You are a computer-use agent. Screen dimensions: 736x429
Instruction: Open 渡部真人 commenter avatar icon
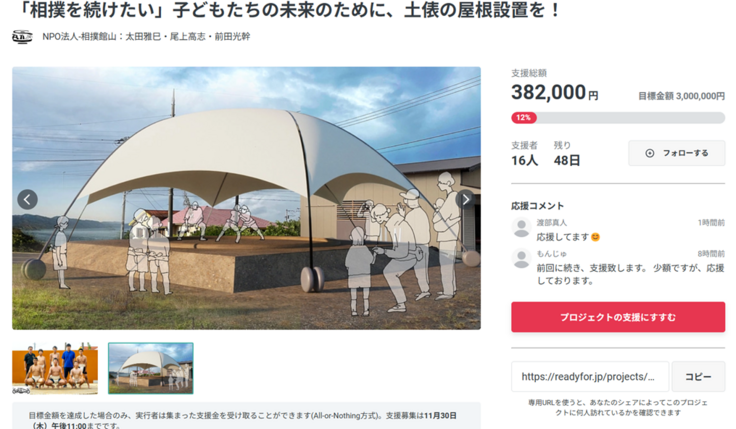point(521,228)
